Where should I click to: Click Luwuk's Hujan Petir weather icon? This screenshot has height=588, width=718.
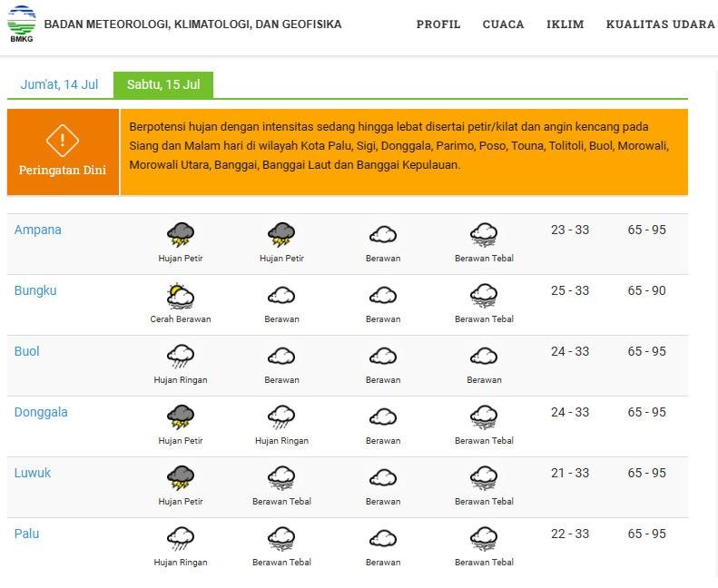tap(181, 478)
